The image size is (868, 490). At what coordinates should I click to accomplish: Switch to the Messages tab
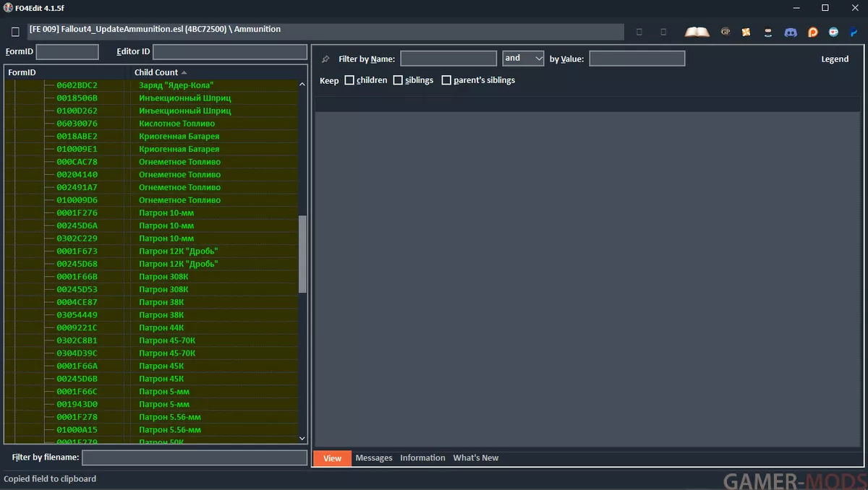click(374, 458)
